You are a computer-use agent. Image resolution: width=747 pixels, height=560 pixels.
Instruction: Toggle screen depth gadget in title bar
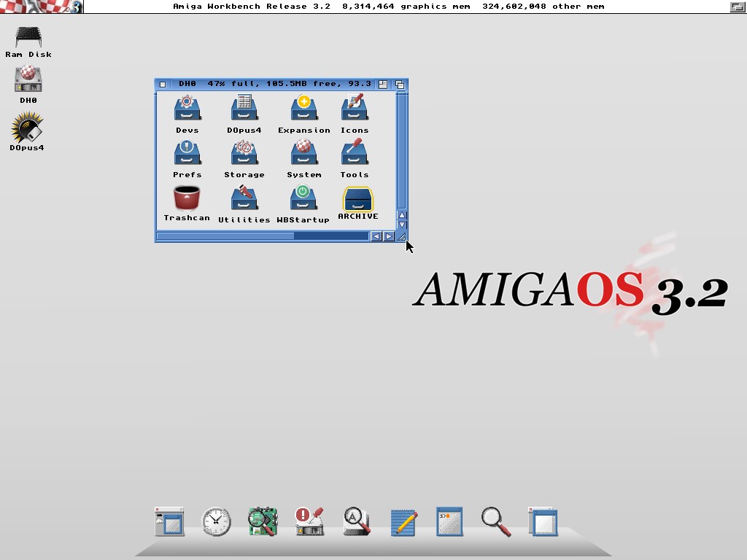(x=738, y=7)
